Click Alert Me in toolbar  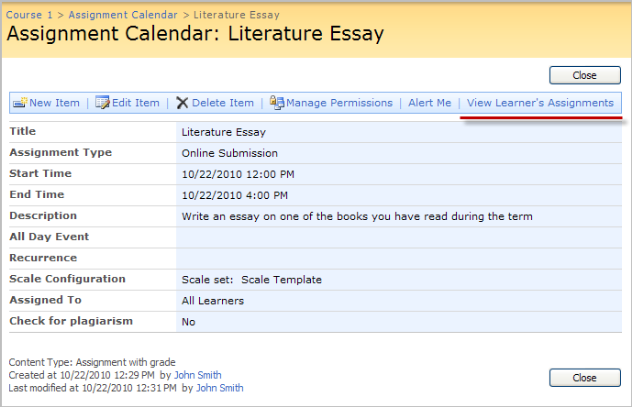[x=430, y=103]
